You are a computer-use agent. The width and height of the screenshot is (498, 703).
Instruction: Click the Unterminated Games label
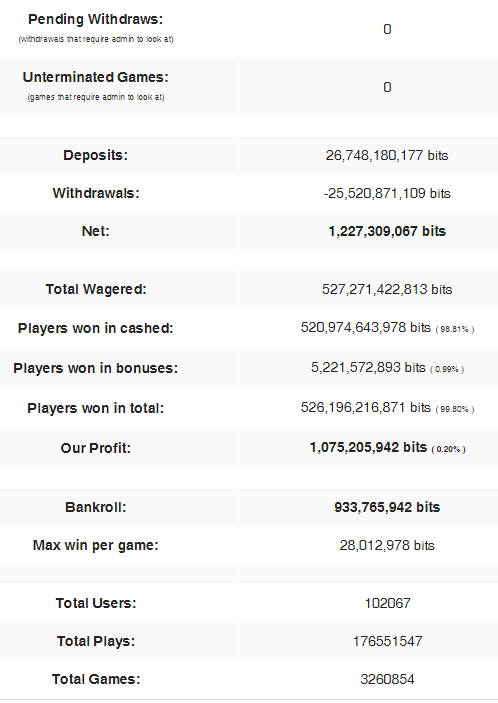[x=95, y=77]
